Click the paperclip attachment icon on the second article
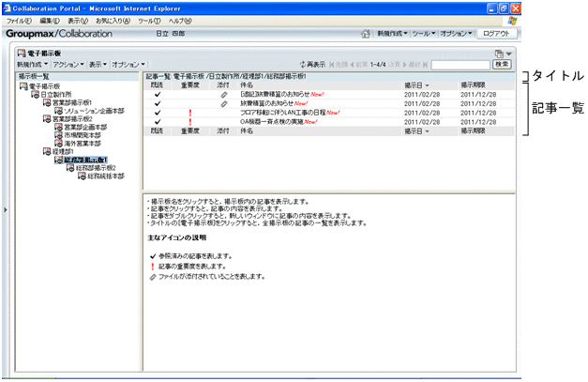Viewport: 588px width, 382px height. [x=223, y=103]
